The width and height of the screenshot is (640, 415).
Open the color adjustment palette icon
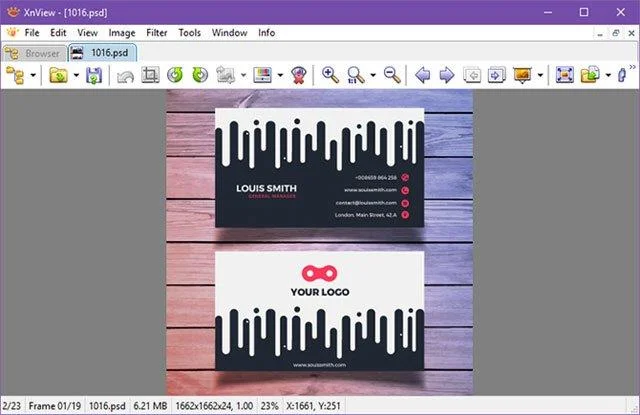pyautogui.click(x=262, y=75)
